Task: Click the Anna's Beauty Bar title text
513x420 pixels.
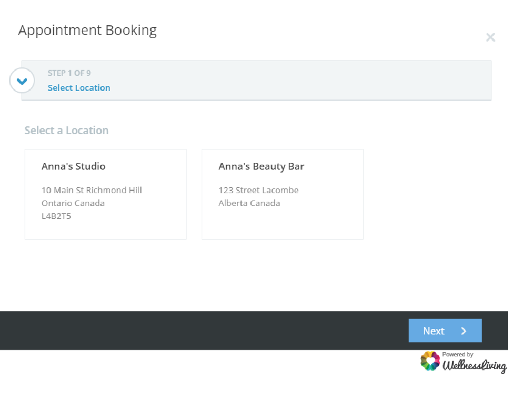Action: click(x=261, y=166)
